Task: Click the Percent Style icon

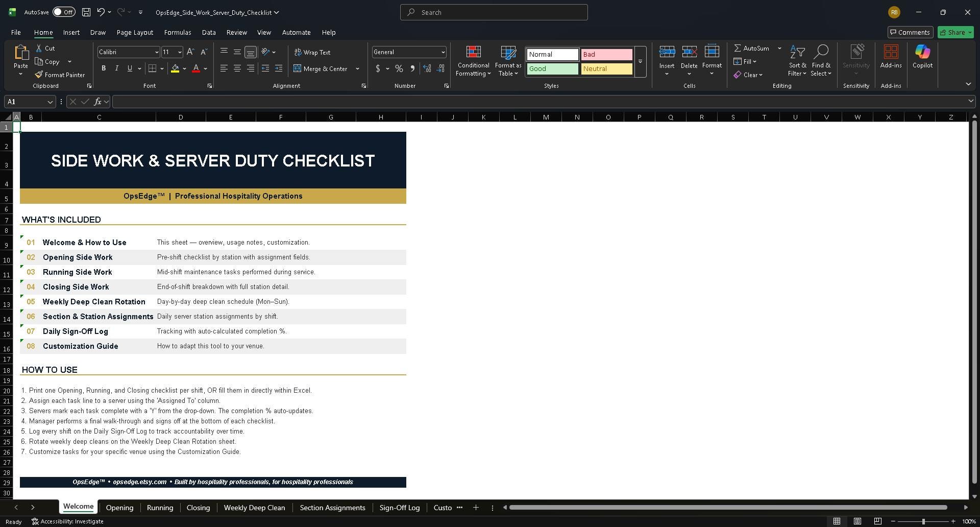Action: (399, 68)
